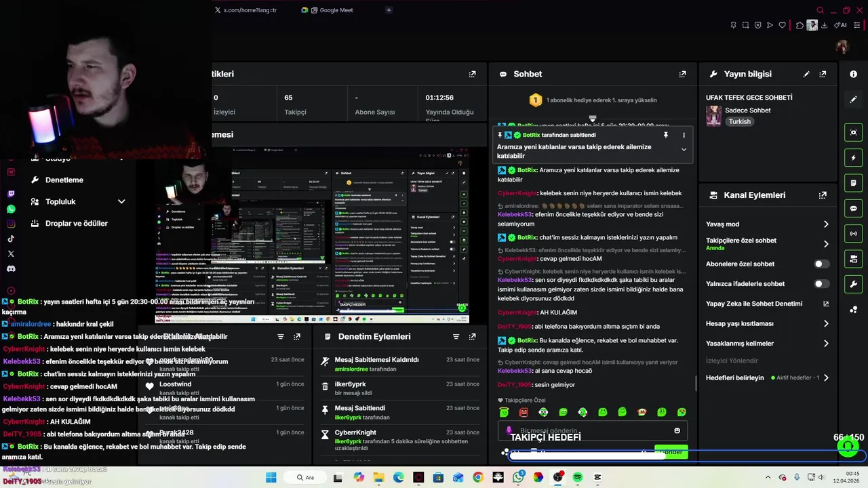Unpin the pinned BotRix message with the pin icon
868x488 pixels.
pos(666,135)
